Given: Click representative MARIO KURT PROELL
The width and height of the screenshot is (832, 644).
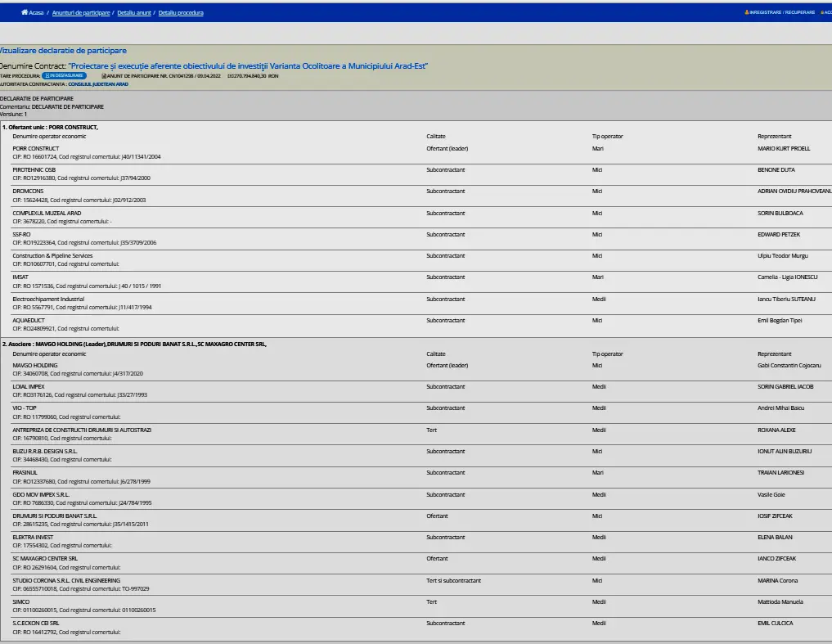Looking at the screenshot, I should point(784,149).
